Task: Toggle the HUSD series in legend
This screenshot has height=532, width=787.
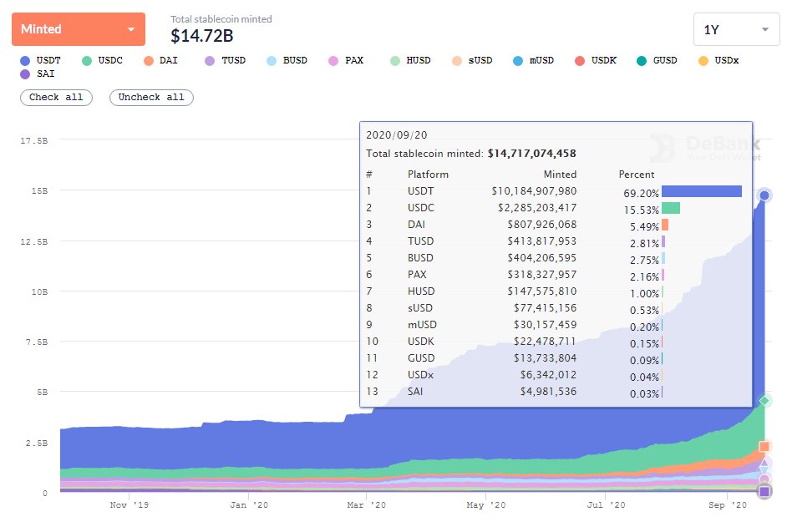Action: click(410, 60)
